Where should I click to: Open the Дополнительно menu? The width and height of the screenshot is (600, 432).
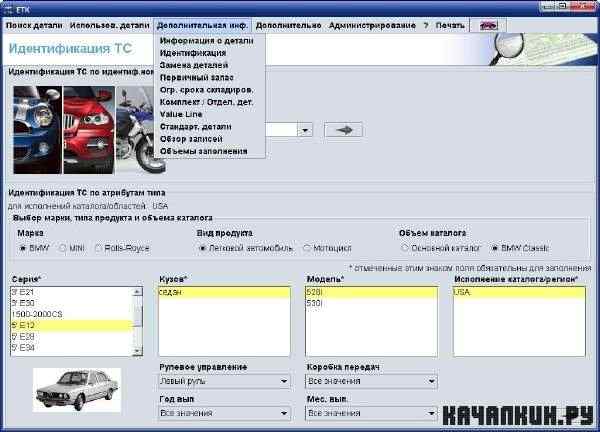288,25
